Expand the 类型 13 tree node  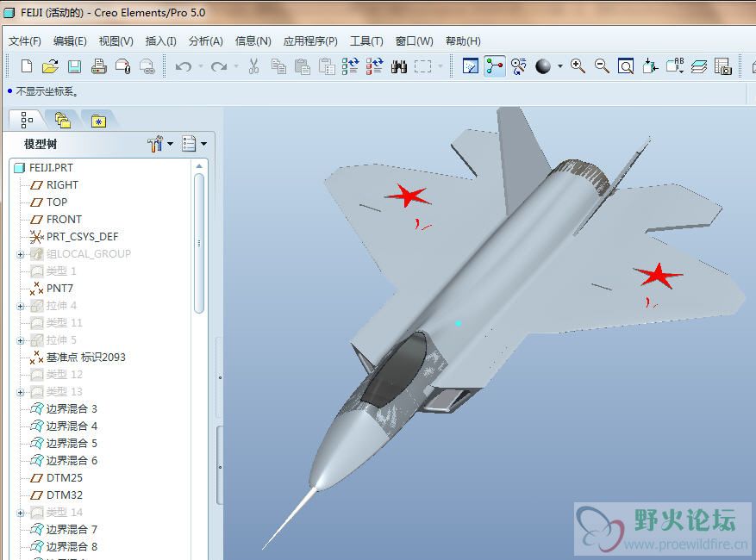pyautogui.click(x=20, y=392)
